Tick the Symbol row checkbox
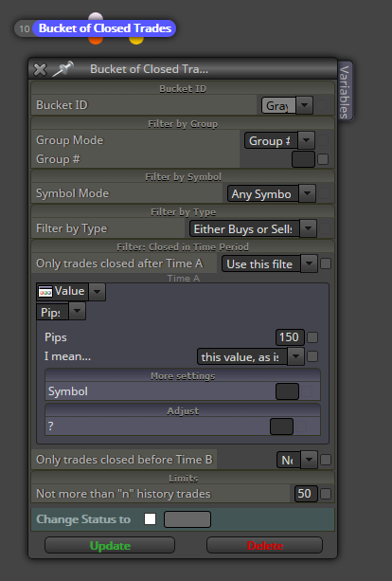Viewport: 392px width, 581px height. (307, 391)
